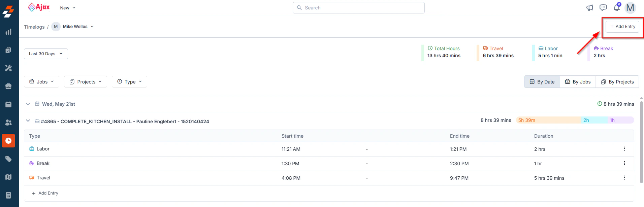The image size is (644, 207).
Task: Open the tools wrench sidebar icon
Action: (x=8, y=68)
